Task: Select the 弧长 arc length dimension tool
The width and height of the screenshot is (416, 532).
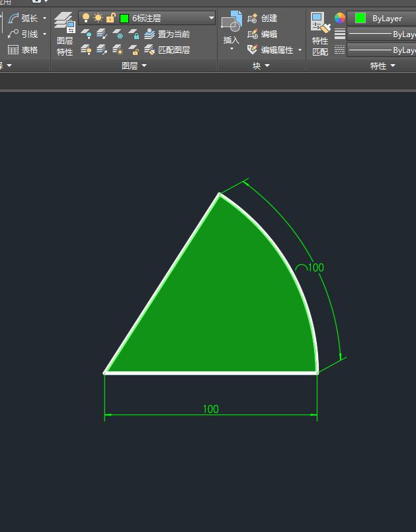Action: 22,18
